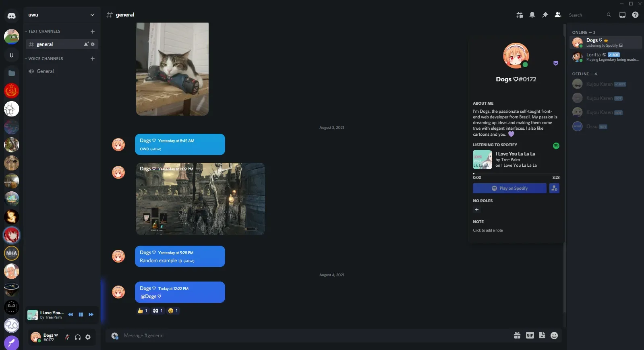The height and width of the screenshot is (350, 644).
Task: Switch to the Pepe frog server
Action: pos(11,37)
